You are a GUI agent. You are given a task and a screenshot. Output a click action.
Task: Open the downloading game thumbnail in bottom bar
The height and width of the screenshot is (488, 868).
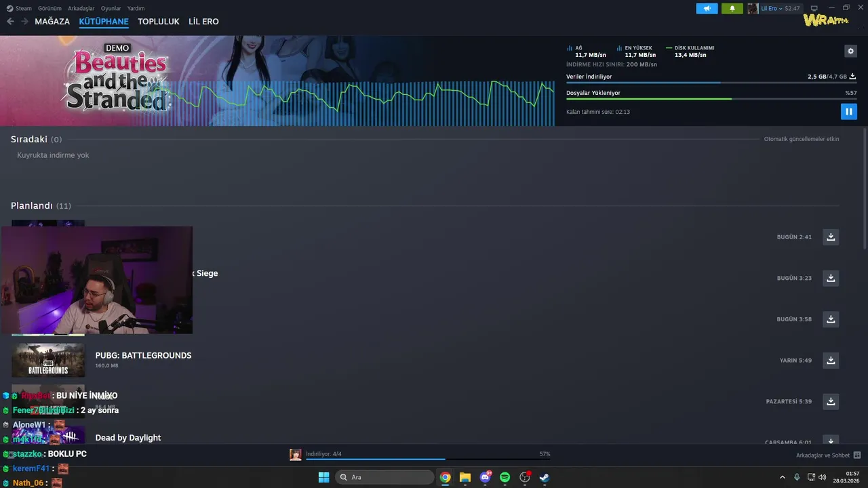coord(296,455)
